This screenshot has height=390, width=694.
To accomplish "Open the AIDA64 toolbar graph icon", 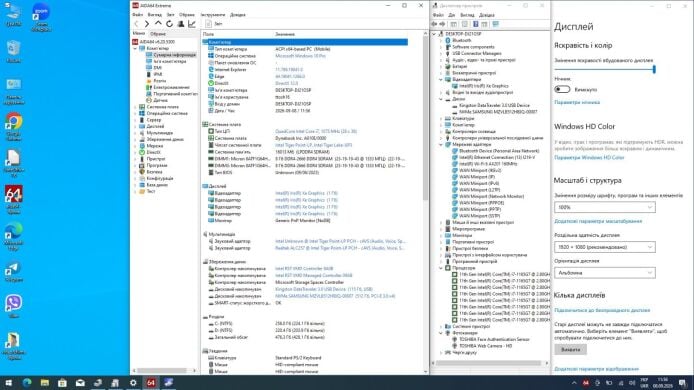I will [192, 24].
